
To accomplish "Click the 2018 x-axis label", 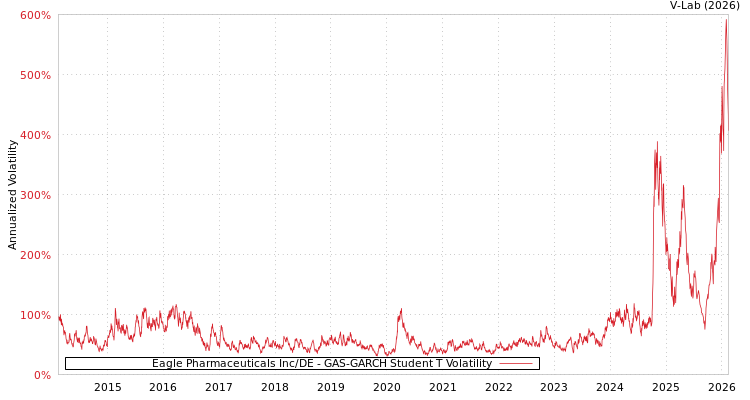I will coord(275,387).
